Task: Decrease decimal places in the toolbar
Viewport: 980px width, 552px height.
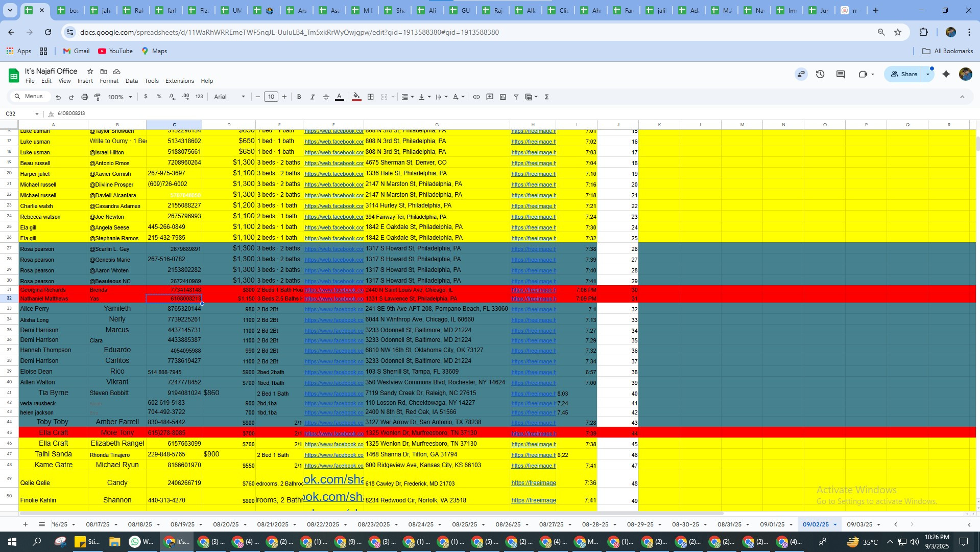Action: [x=172, y=97]
